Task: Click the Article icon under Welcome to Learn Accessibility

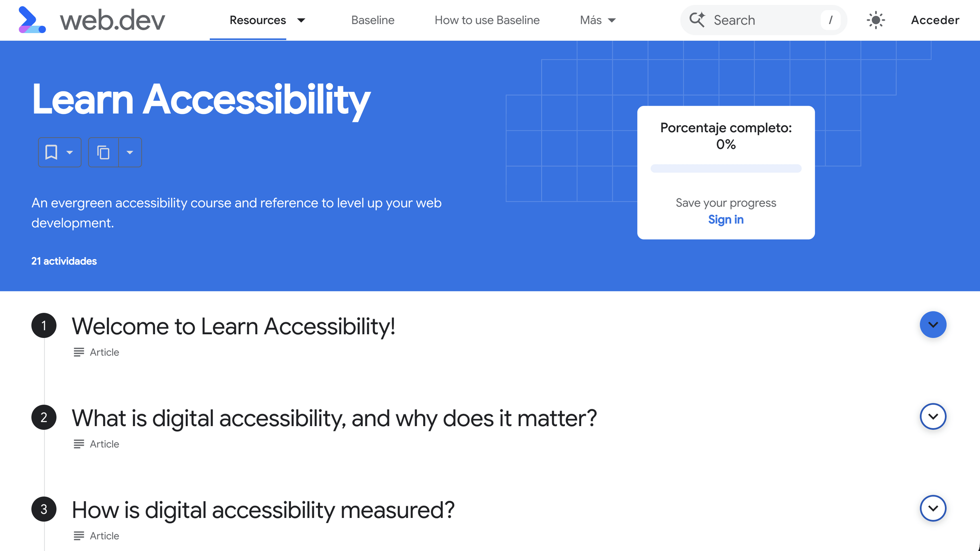Action: click(78, 352)
